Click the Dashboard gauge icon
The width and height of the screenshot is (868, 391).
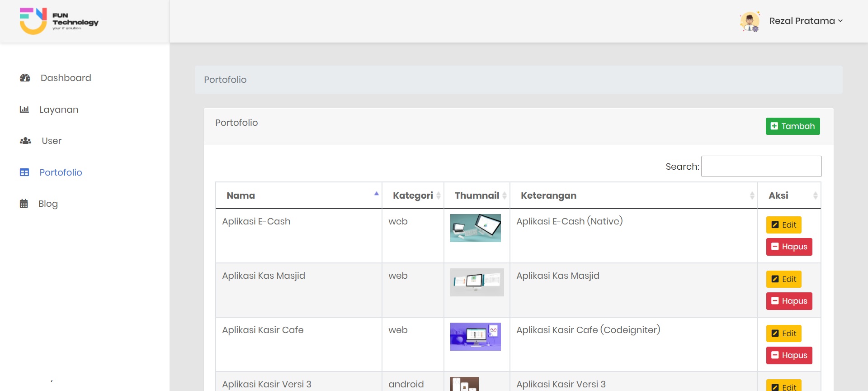pos(25,78)
